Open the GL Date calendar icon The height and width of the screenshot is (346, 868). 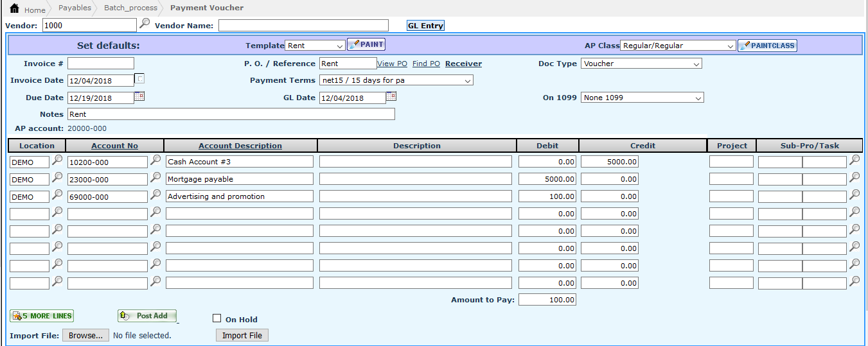pyautogui.click(x=391, y=97)
